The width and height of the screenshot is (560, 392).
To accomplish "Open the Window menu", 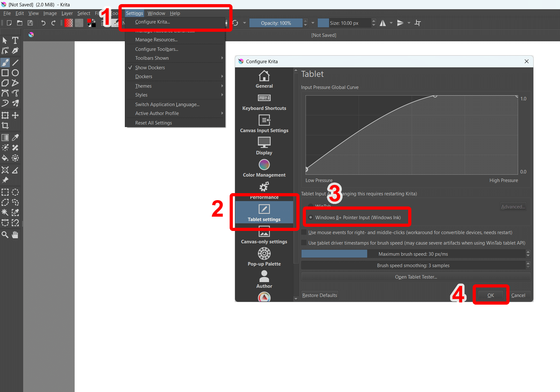I will coord(156,13).
